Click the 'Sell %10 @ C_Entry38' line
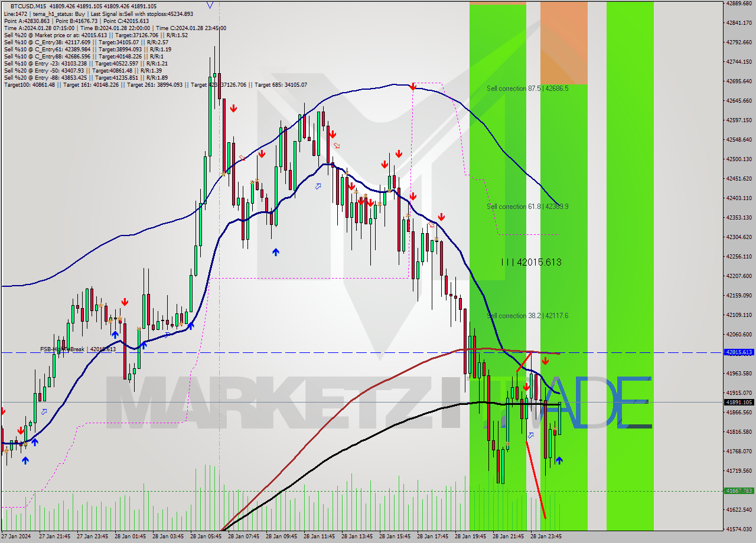This screenshot has width=756, height=543. click(86, 42)
